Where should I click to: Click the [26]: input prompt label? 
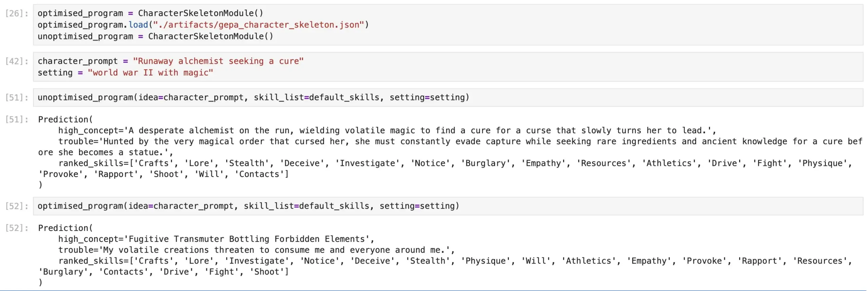click(x=17, y=14)
